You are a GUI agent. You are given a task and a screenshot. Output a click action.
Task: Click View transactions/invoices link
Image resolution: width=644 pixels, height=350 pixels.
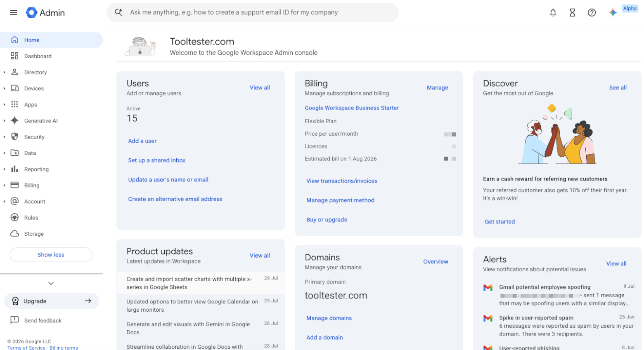point(342,181)
